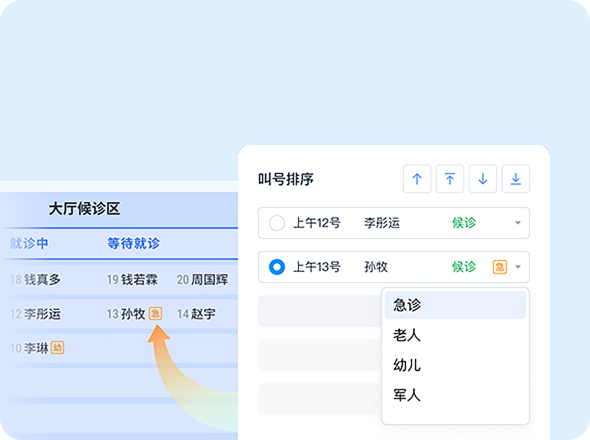Switch to the 就诊中 column header
The width and height of the screenshot is (590, 440).
click(29, 244)
